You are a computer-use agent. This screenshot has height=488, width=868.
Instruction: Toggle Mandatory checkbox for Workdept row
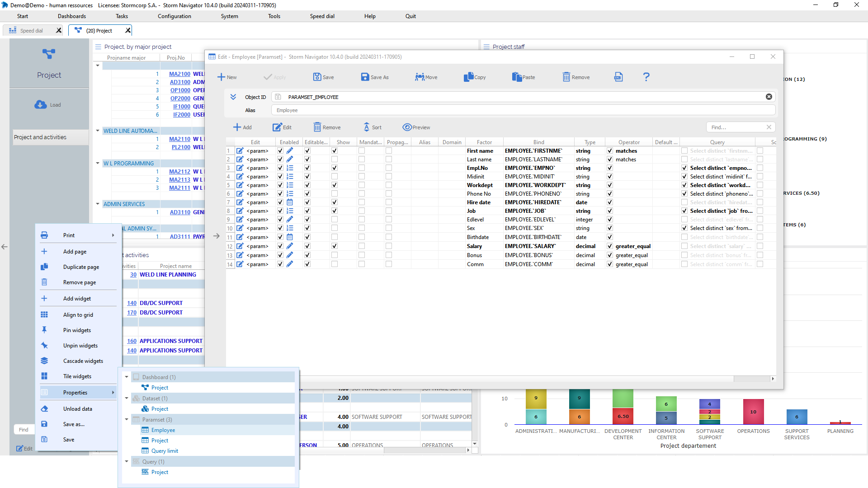362,185
